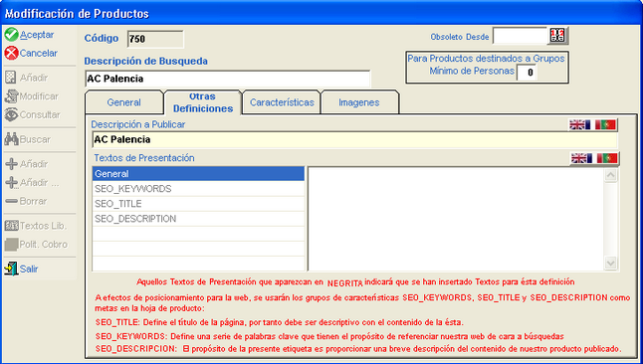Click the Cancelar link
Viewport: 643px width, 364px height.
point(39,54)
